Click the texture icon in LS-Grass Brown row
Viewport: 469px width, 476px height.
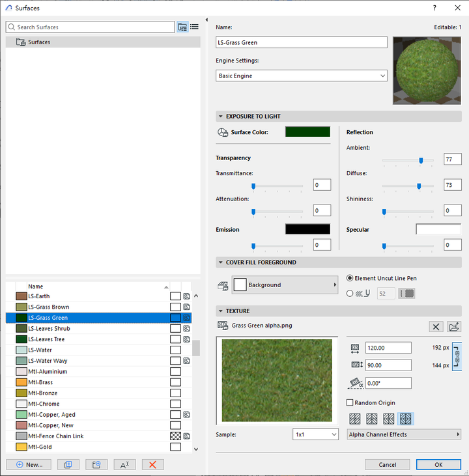pos(186,307)
